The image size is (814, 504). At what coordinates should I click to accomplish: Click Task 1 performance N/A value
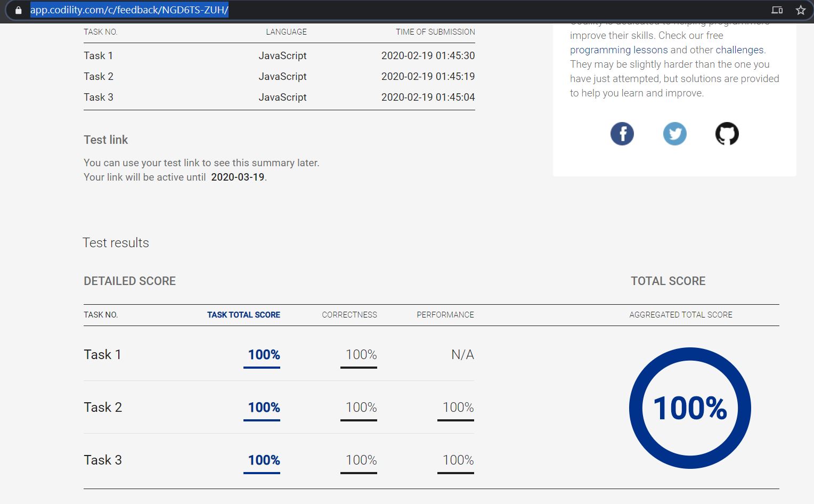click(x=462, y=355)
